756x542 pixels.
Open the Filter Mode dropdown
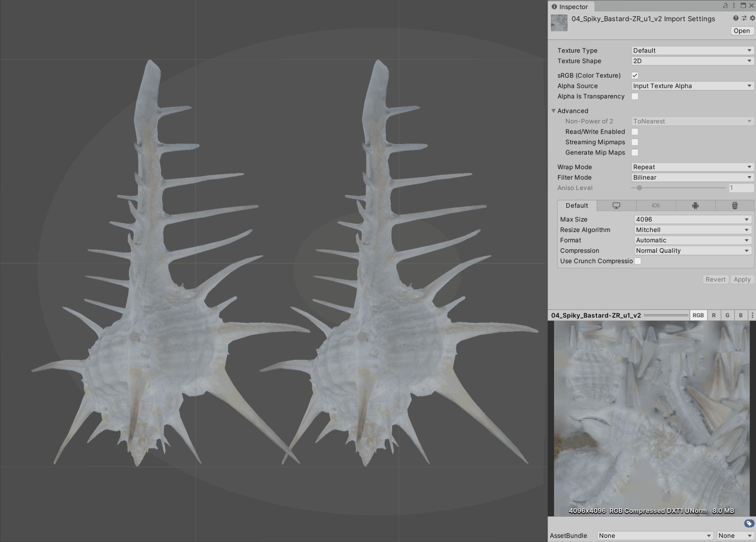tap(692, 178)
